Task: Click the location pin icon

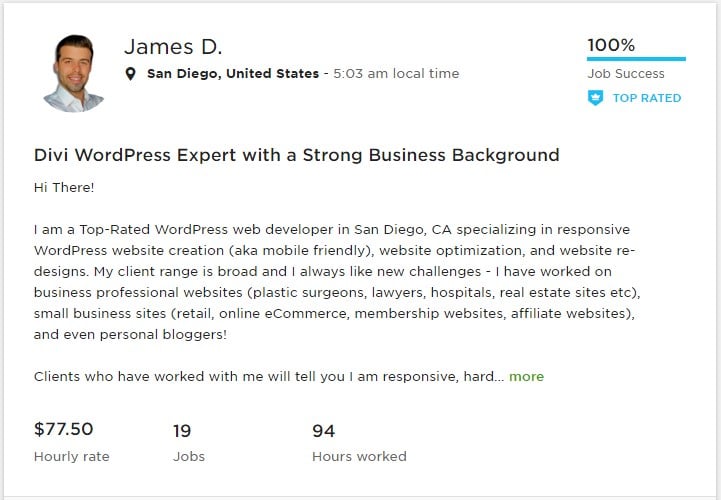Action: coord(131,74)
